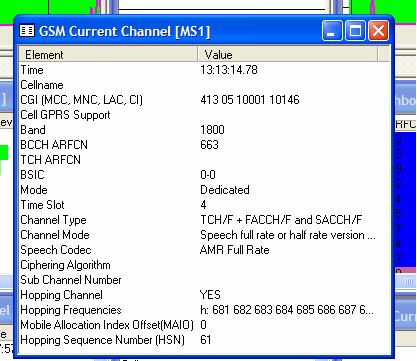Click the Hopping Frequencies value list
This screenshot has width=417, height=361.
tap(287, 310)
